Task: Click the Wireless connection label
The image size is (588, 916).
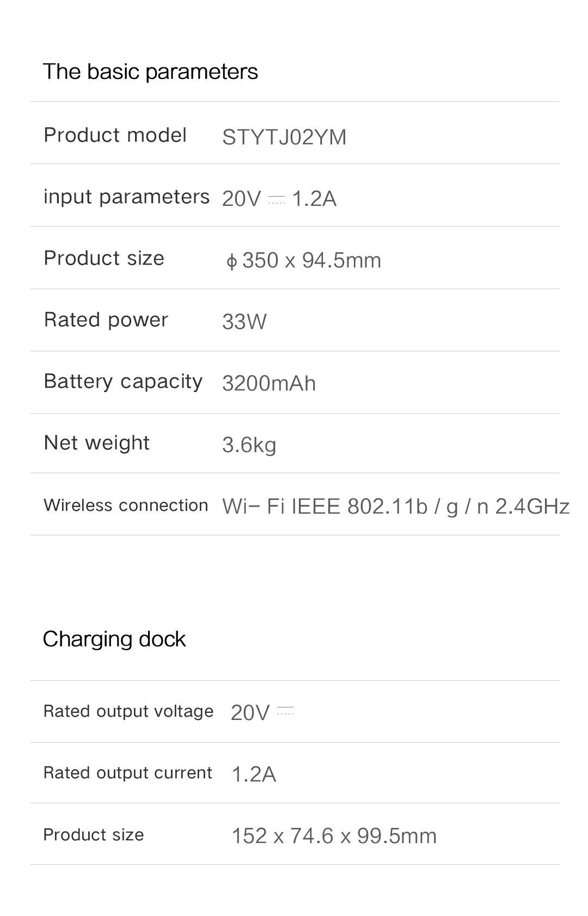Action: click(x=126, y=505)
